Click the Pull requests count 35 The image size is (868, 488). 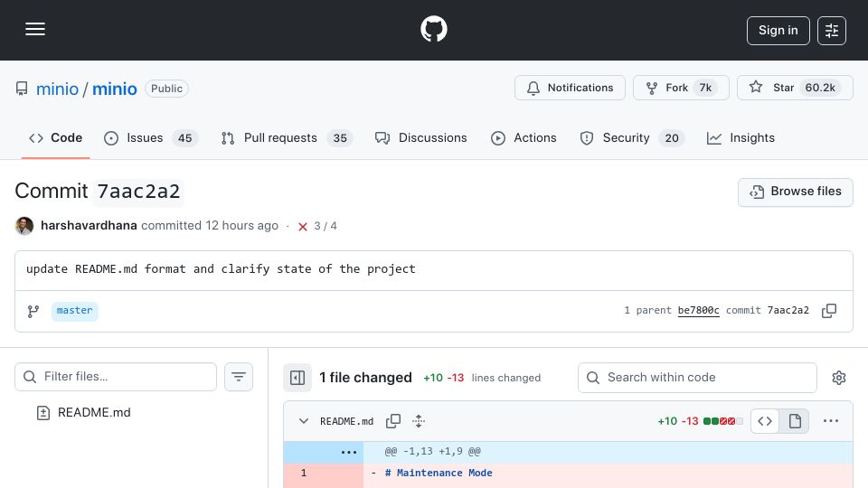point(340,138)
